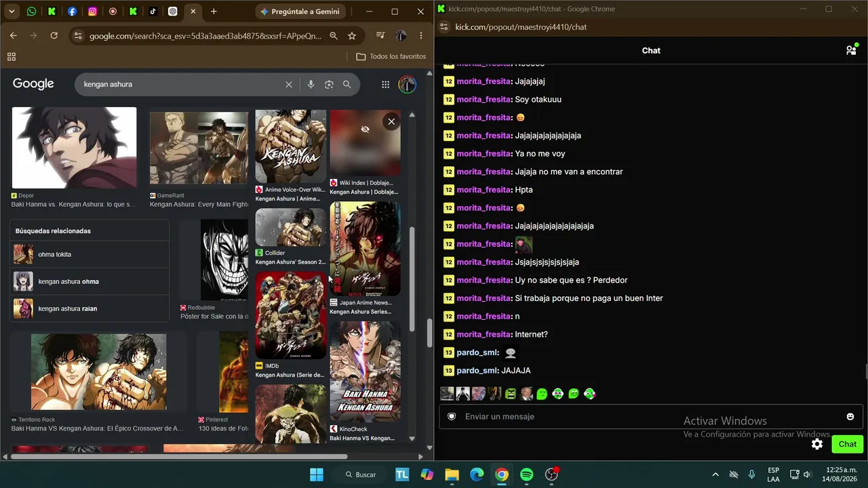868x488 pixels.
Task: Click the zoom magnifier in address bar
Action: point(334,36)
